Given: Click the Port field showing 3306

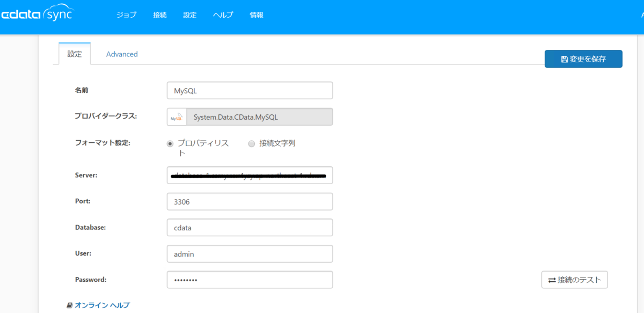Looking at the screenshot, I should 250,202.
